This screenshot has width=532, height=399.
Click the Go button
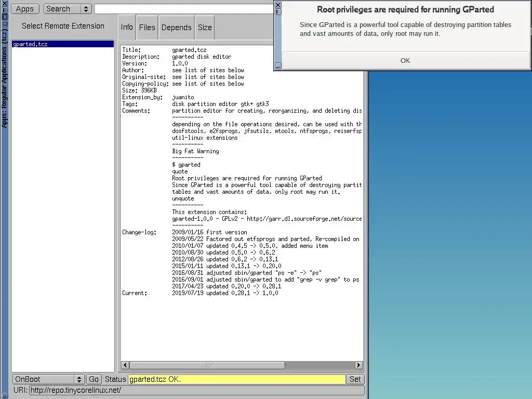[94, 379]
